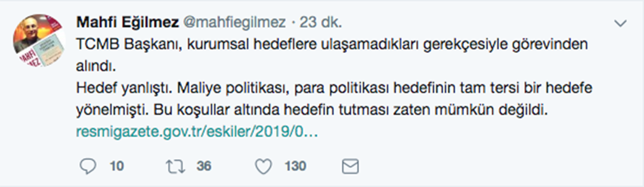Click the reply count 10
644x187 pixels.
(x=117, y=166)
